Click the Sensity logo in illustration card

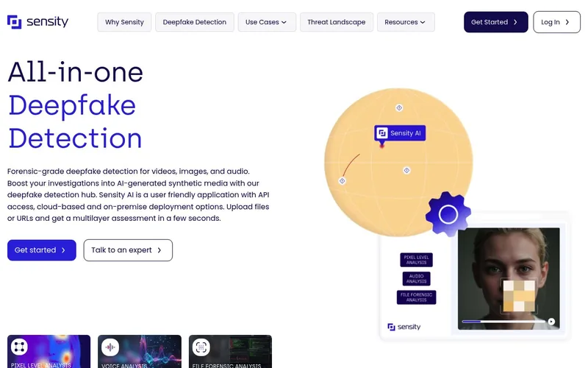(404, 327)
